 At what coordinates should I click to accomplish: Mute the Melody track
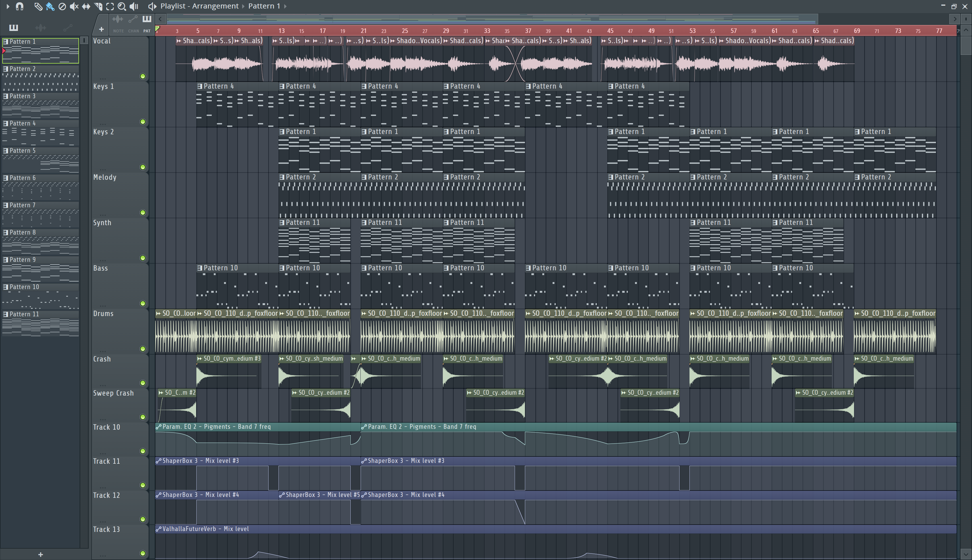coord(143,212)
